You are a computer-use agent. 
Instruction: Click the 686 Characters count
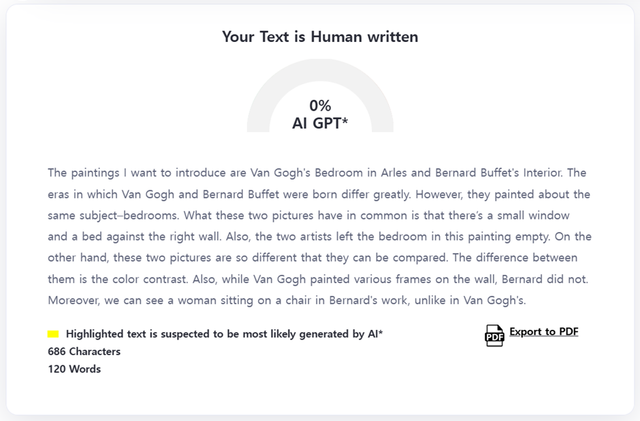(84, 352)
